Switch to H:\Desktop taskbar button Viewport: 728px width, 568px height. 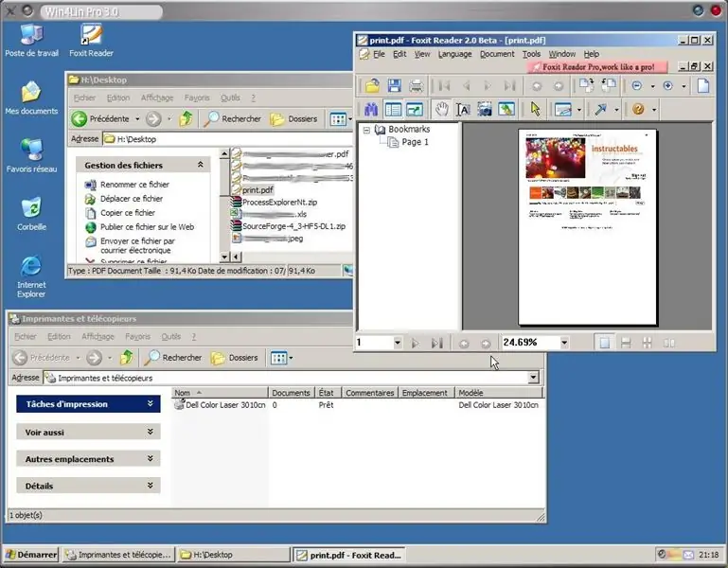pos(234,555)
